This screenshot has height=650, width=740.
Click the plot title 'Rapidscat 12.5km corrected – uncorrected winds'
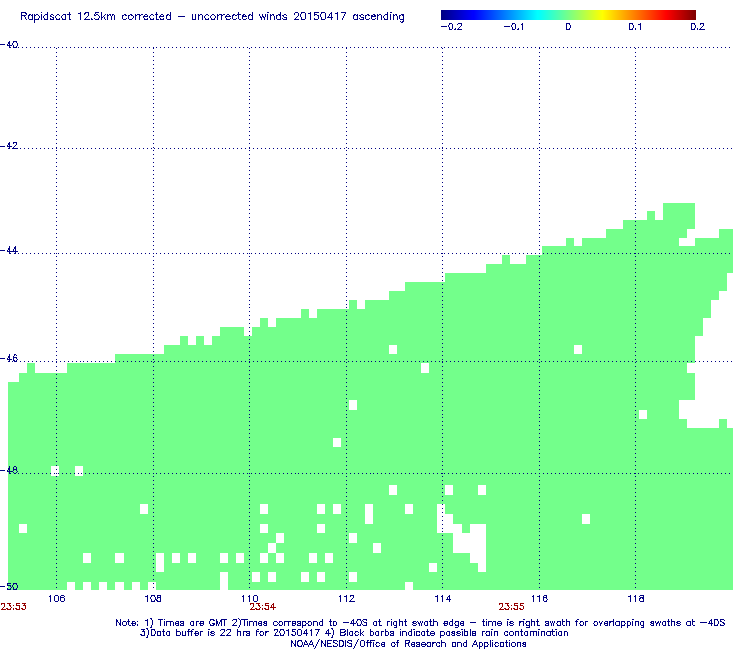[x=212, y=17]
